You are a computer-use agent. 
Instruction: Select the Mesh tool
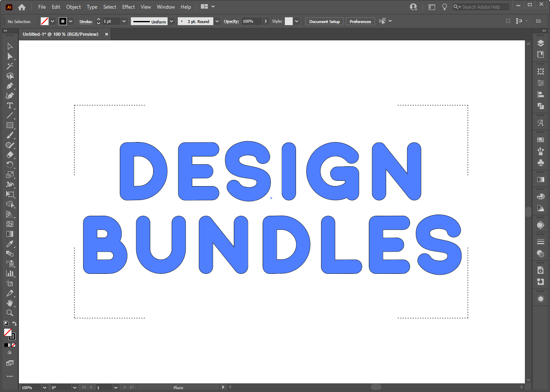coord(10,224)
